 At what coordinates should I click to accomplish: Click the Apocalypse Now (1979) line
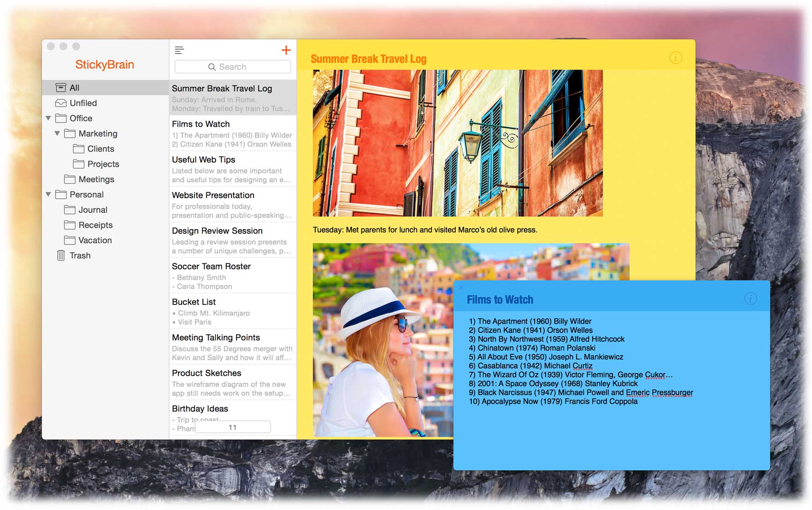tap(553, 401)
